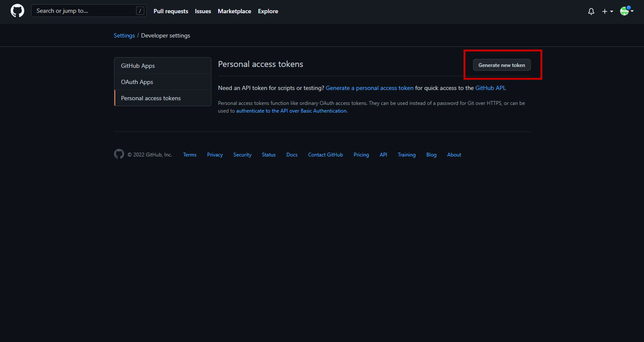
Task: Select GitHub Apps in the sidebar
Action: [x=163, y=65]
